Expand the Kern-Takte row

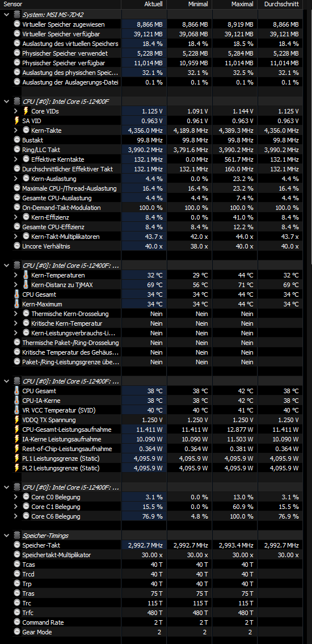tap(16, 130)
